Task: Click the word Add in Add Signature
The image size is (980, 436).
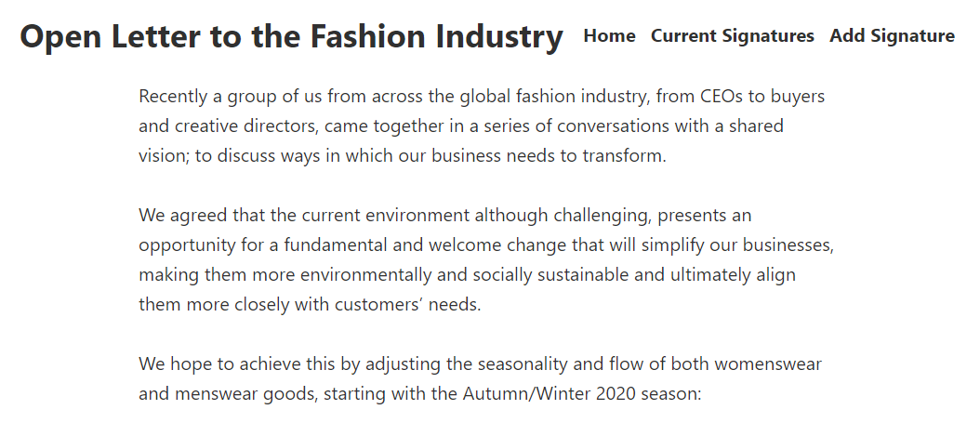Action: pos(846,35)
